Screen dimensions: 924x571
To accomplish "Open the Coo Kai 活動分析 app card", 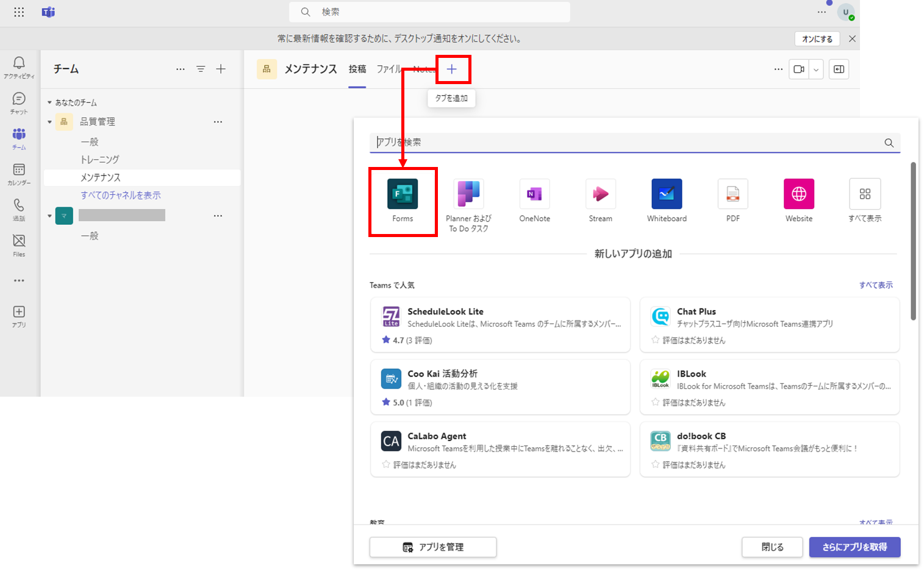I will 500,387.
